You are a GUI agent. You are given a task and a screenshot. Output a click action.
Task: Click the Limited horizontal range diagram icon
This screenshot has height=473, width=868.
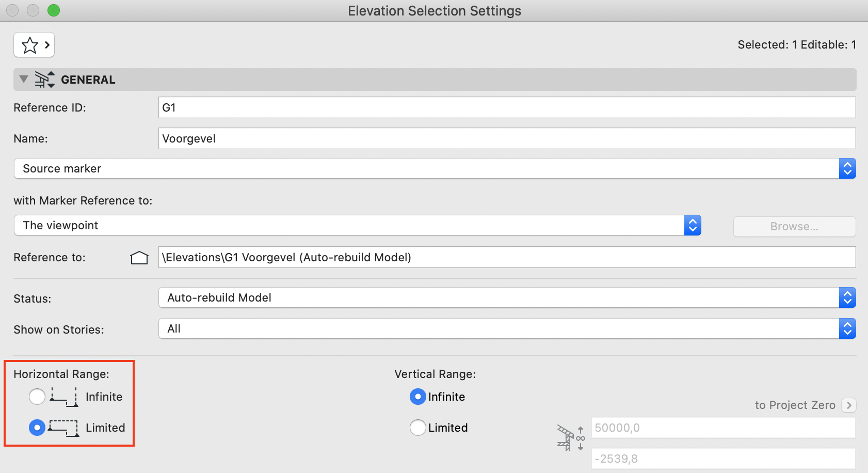(64, 428)
